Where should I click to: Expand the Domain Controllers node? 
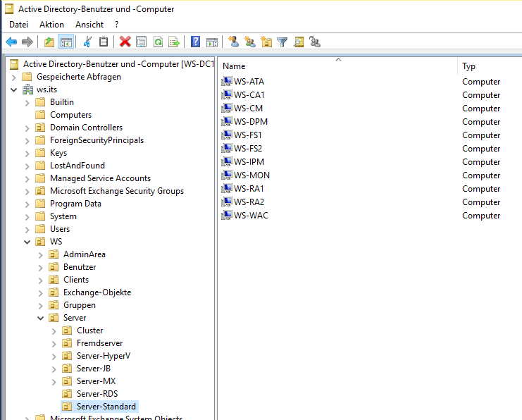coord(27,128)
